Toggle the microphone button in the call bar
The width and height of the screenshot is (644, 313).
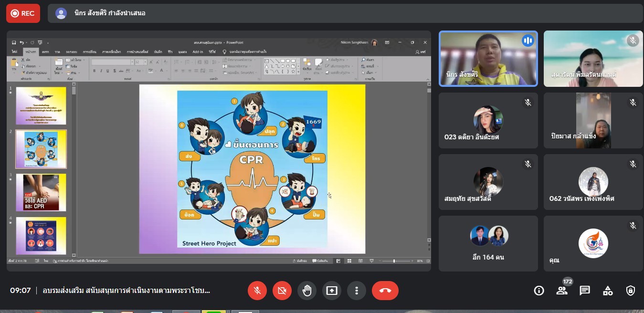pyautogui.click(x=257, y=290)
